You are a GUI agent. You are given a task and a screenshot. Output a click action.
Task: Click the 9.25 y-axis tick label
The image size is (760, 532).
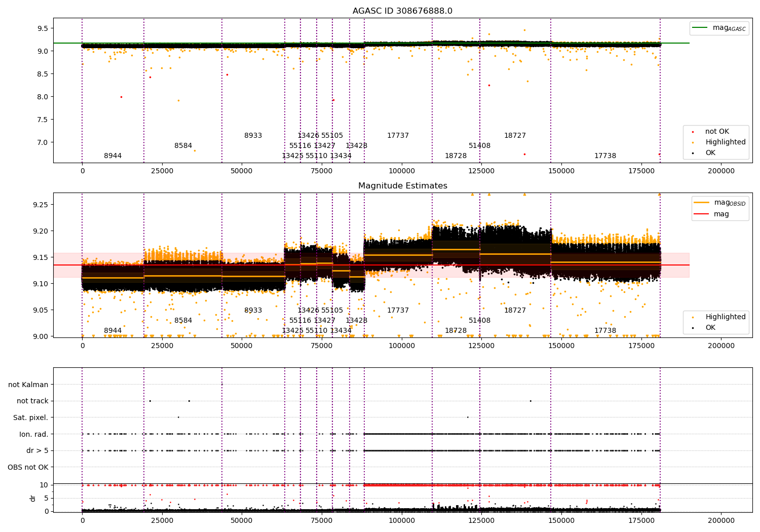click(41, 205)
